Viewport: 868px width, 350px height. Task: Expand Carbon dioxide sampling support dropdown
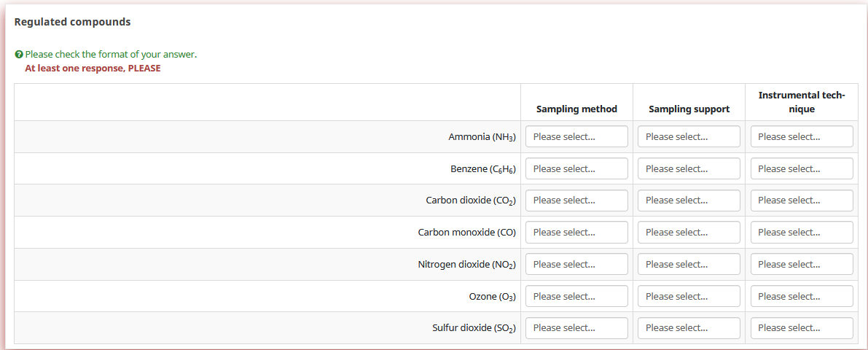(689, 201)
